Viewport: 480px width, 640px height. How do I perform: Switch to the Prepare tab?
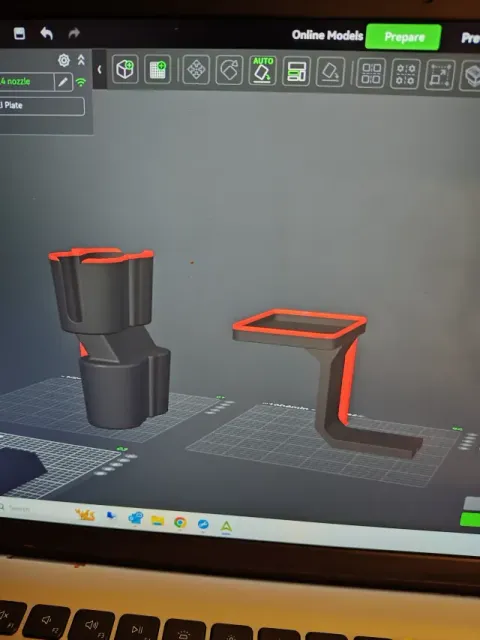pyautogui.click(x=403, y=37)
